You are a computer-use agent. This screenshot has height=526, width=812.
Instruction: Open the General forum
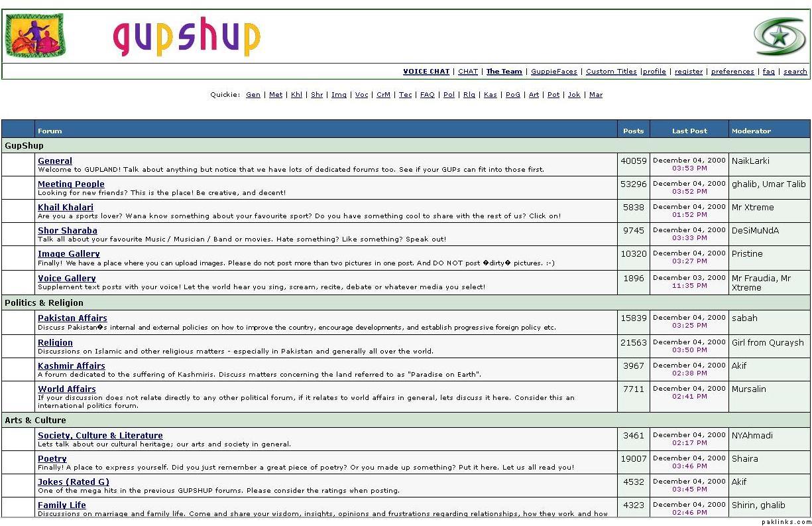point(55,161)
